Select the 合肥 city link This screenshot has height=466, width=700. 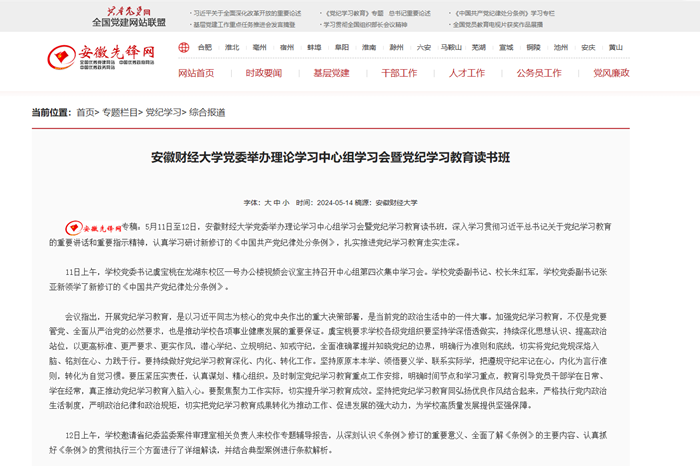(x=205, y=47)
